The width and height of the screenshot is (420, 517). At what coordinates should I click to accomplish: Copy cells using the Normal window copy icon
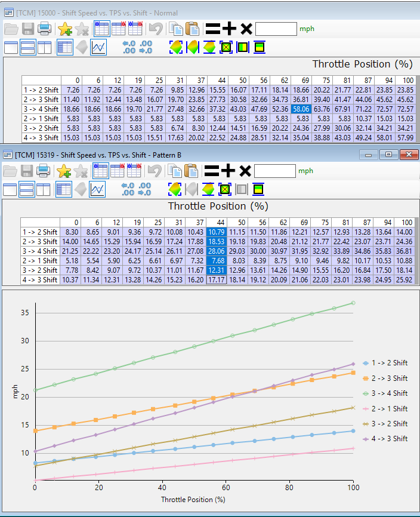[x=176, y=29]
